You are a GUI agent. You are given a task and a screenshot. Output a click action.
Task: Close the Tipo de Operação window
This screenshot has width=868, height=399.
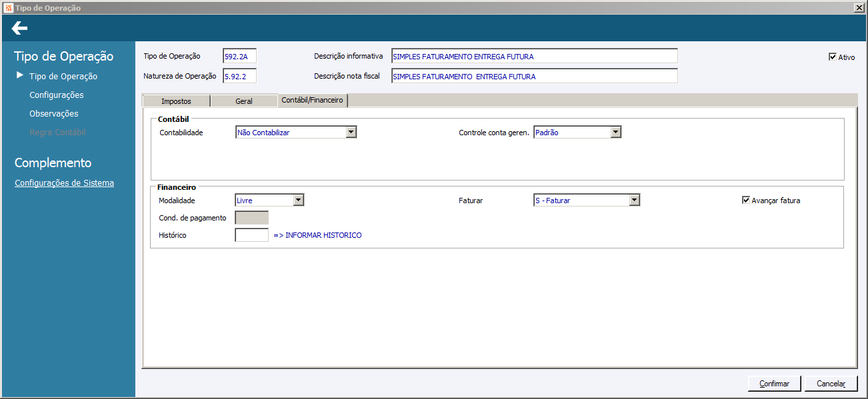tap(859, 7)
